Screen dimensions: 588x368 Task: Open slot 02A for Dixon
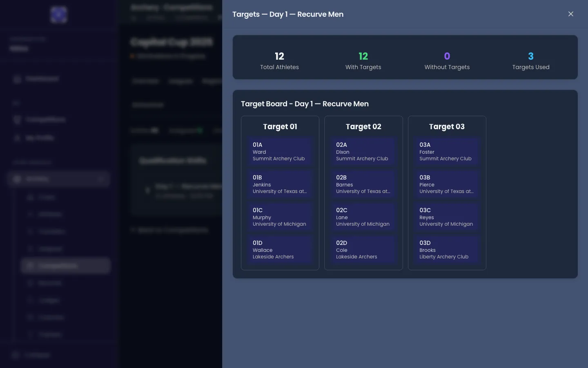coord(363,151)
